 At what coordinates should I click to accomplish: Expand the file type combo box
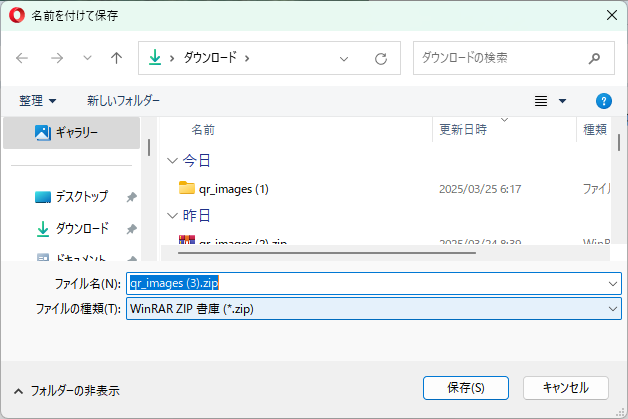click(x=613, y=309)
